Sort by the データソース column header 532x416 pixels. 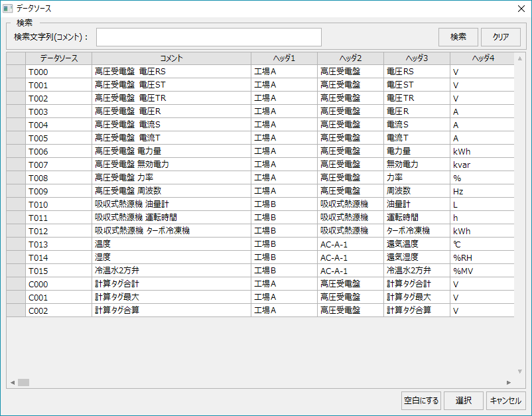pyautogui.click(x=58, y=58)
